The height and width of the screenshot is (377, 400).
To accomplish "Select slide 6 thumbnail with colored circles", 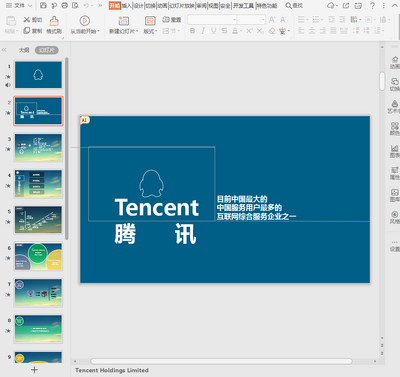I will point(38,256).
